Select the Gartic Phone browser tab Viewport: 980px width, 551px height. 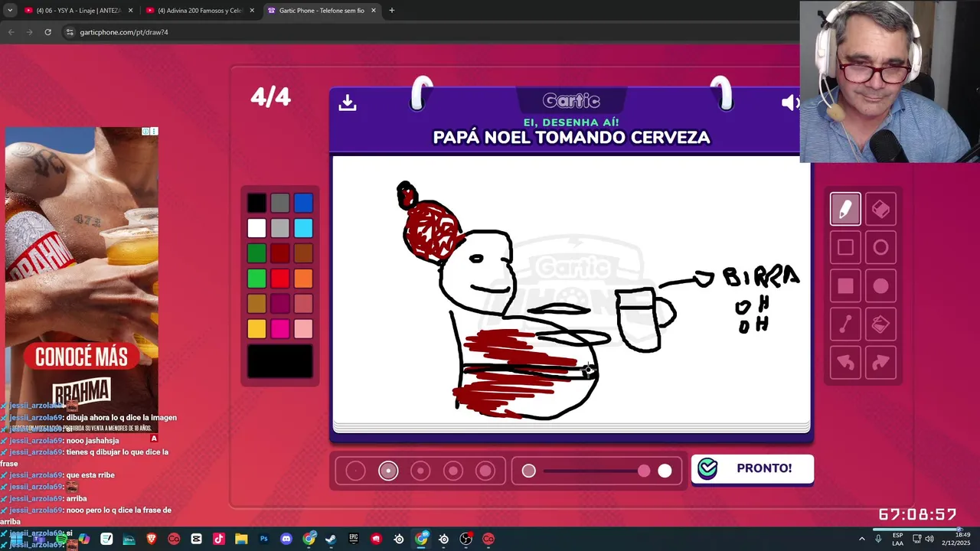322,11
